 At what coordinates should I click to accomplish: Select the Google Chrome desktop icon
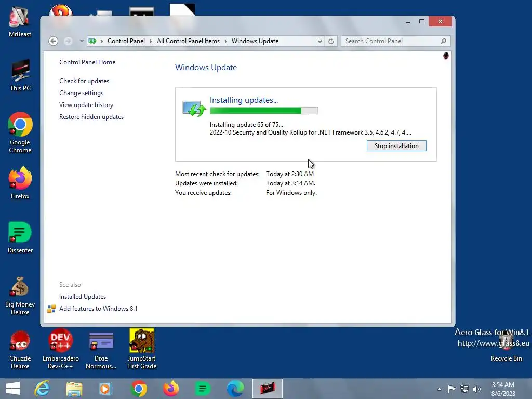tap(20, 132)
